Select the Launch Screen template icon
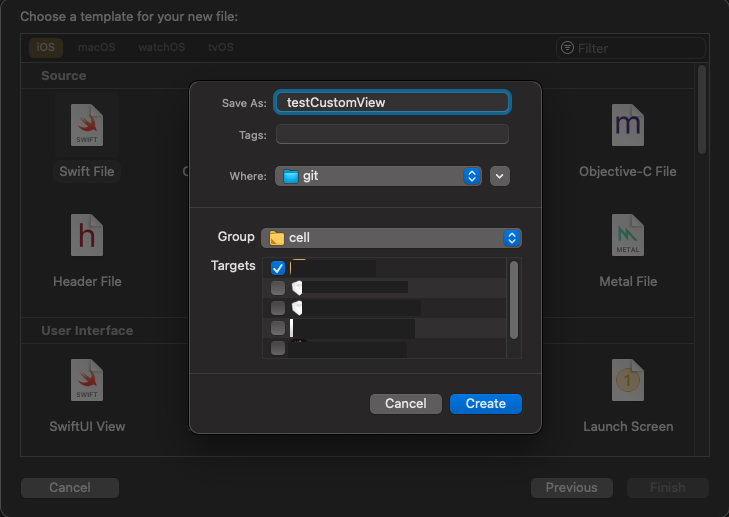Screen dimensions: 729x517 (x=628, y=380)
